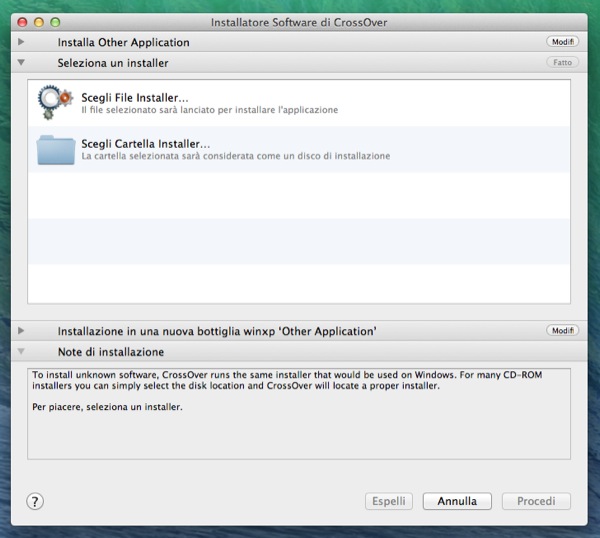Expand the Installa Other Application section
Viewport: 600px width, 538px height.
pos(21,42)
